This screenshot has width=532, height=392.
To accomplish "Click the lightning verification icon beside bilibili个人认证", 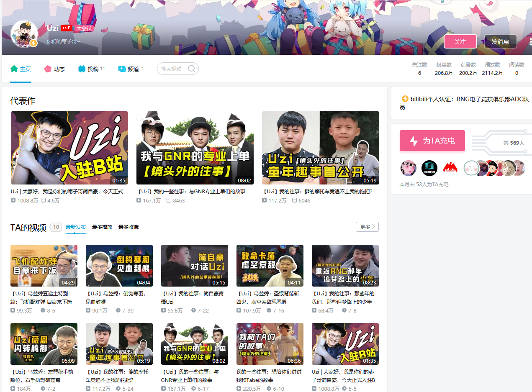I will pos(405,99).
